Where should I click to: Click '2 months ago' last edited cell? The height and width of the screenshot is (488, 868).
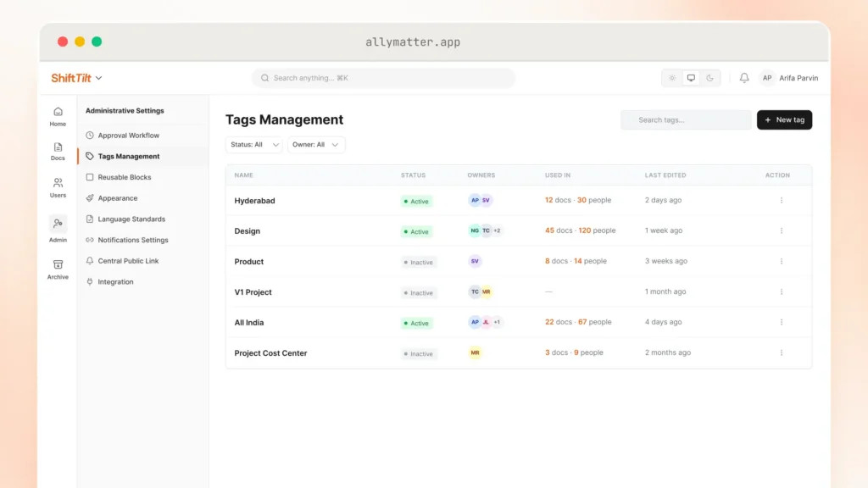pos(668,352)
